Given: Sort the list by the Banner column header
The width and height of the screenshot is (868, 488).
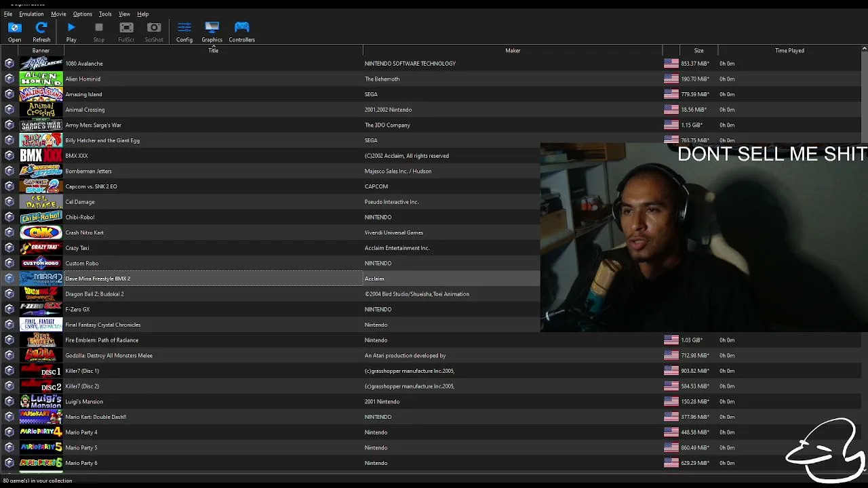Looking at the screenshot, I should pyautogui.click(x=41, y=51).
